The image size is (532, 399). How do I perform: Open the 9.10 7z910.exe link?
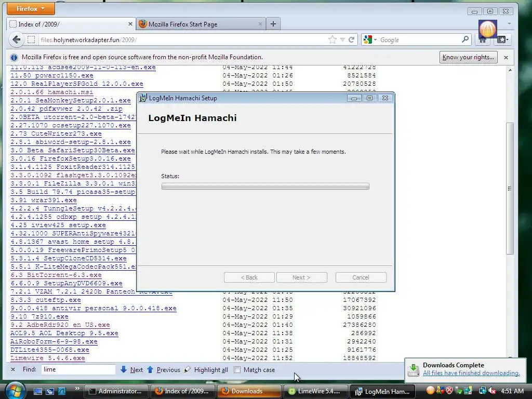tap(39, 316)
